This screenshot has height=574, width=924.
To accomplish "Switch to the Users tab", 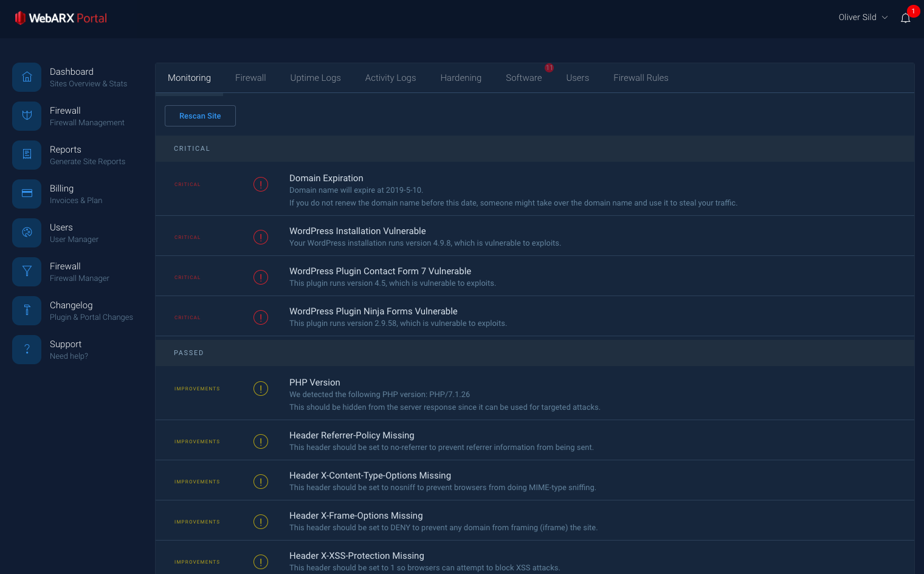I will [x=577, y=78].
